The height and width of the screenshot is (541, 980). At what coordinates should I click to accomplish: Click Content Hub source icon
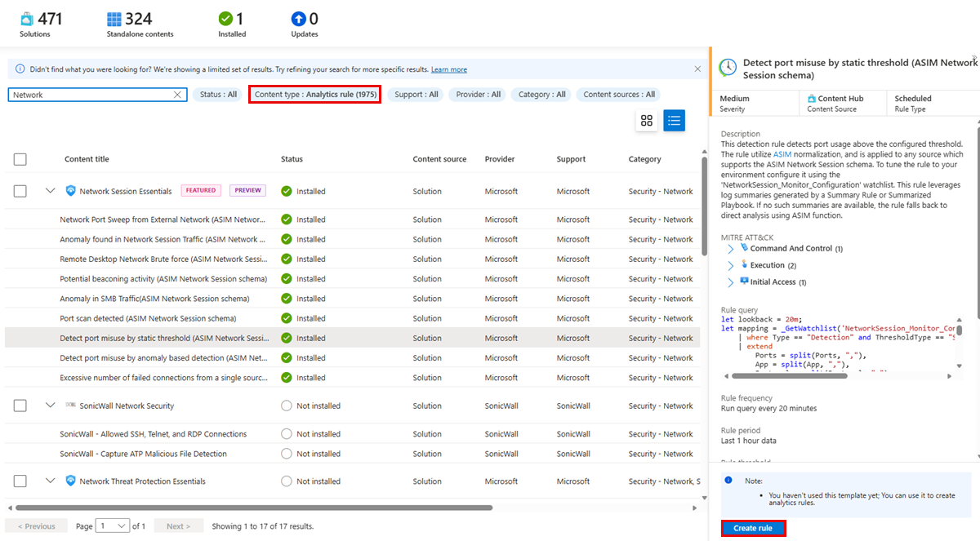812,99
